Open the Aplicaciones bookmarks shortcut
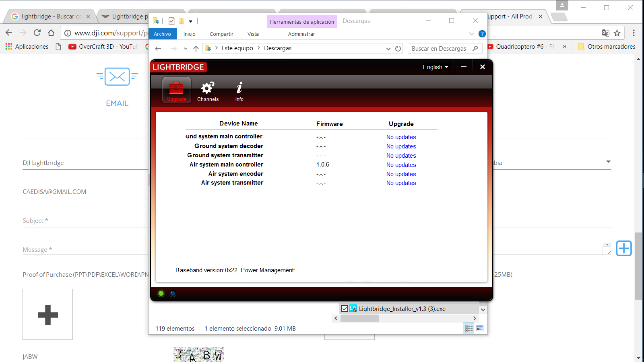This screenshot has width=644, height=362. (27, 47)
